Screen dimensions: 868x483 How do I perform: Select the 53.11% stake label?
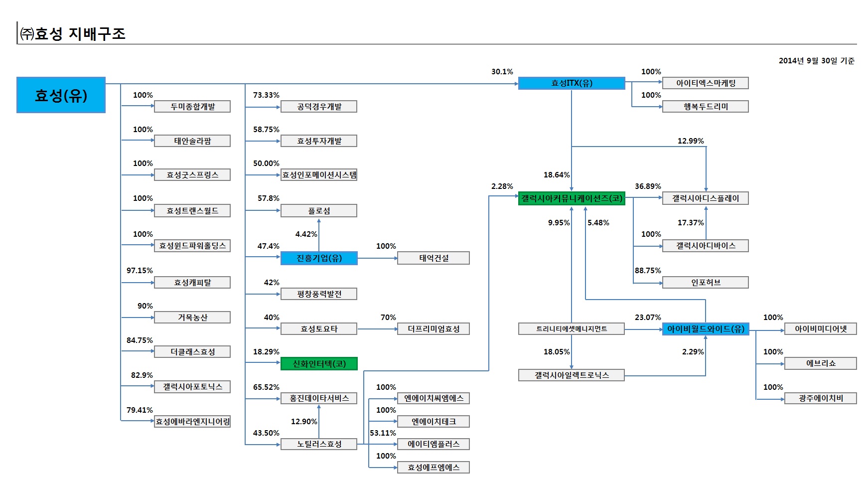click(x=383, y=433)
